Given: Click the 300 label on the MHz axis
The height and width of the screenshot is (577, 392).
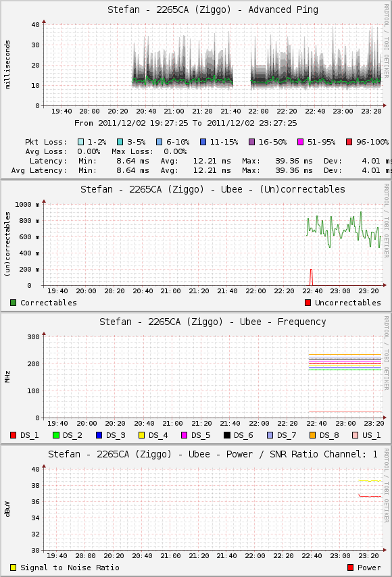Looking at the screenshot, I should coord(33,337).
